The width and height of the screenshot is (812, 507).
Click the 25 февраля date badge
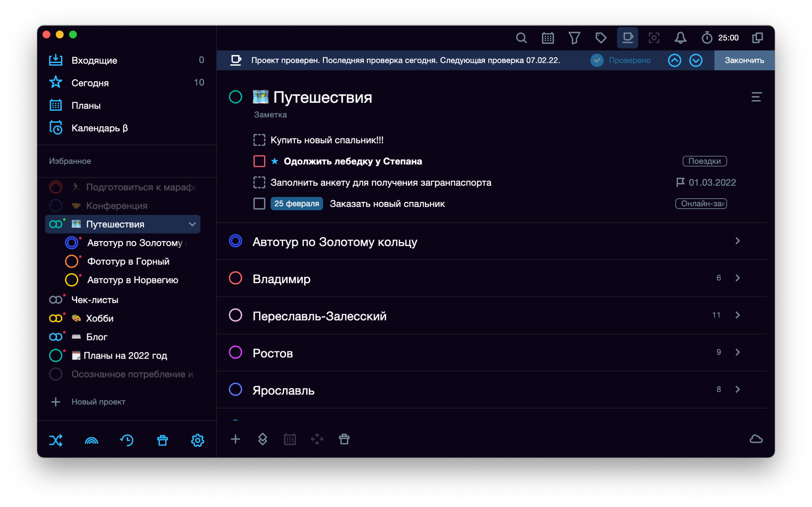296,204
